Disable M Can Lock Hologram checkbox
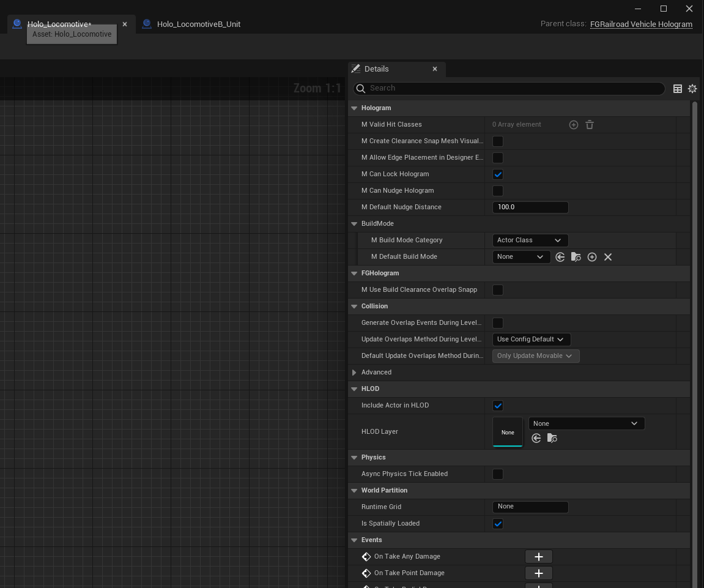The width and height of the screenshot is (704, 588). (x=498, y=174)
